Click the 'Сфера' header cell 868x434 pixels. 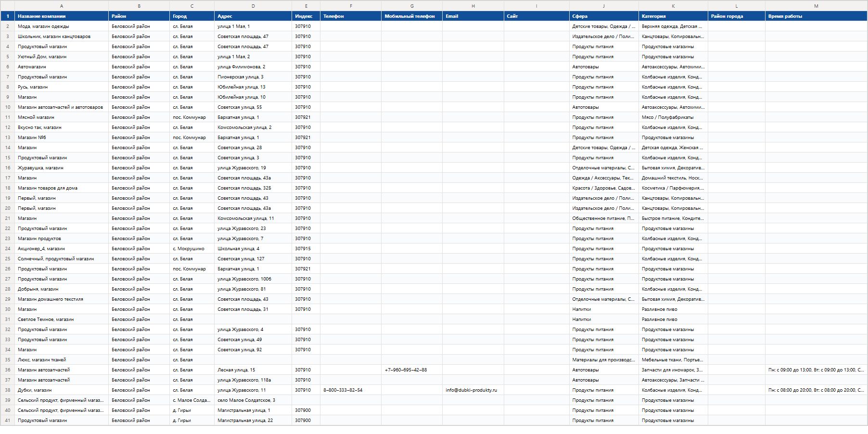pos(604,16)
